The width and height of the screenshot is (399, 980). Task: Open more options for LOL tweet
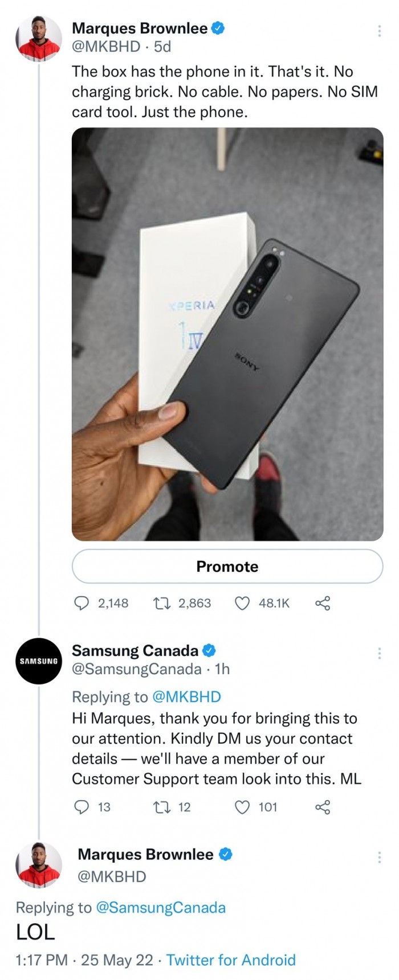coord(379,857)
